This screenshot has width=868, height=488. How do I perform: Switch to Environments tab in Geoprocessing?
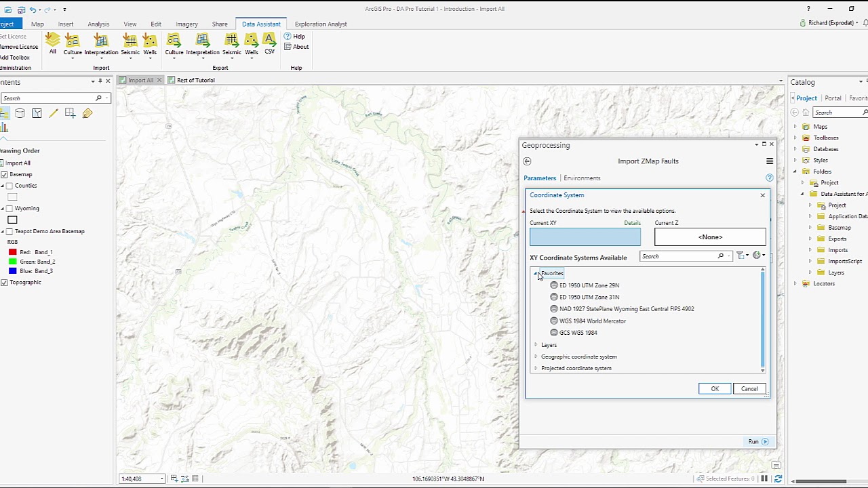[582, 178]
